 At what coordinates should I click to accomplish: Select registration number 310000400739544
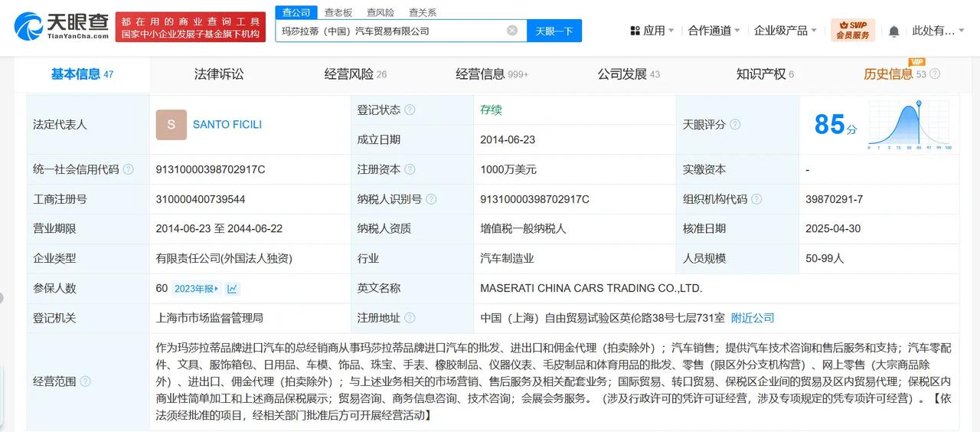(201, 199)
